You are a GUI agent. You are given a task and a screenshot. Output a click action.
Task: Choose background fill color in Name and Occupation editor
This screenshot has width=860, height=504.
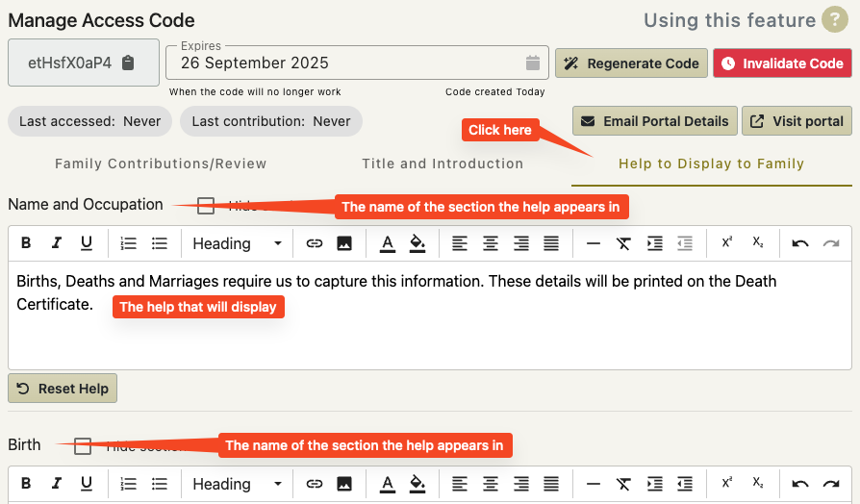click(417, 243)
